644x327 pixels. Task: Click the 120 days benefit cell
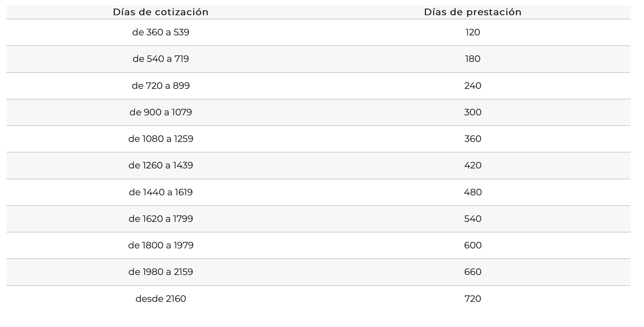(472, 32)
